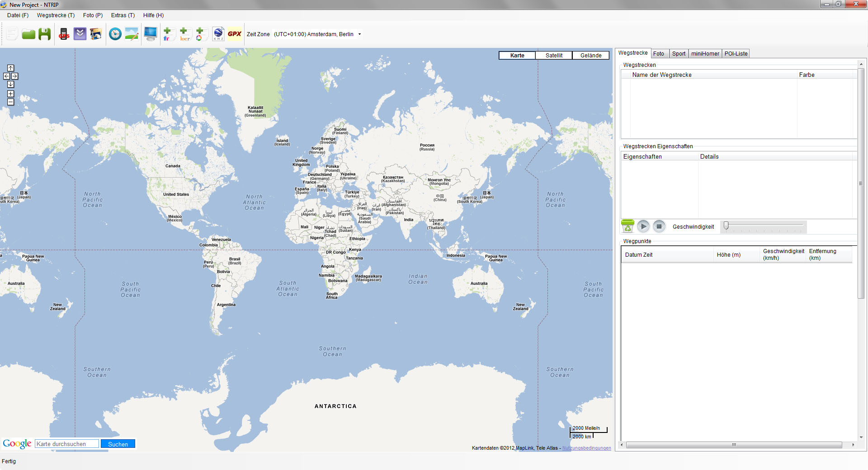The image size is (868, 470).
Task: Click the green open folder icon
Action: (x=28, y=34)
